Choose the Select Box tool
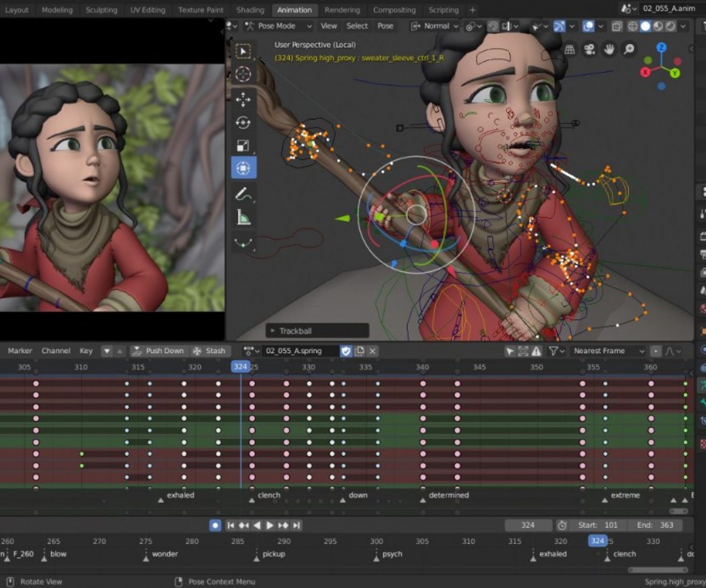 [x=243, y=51]
